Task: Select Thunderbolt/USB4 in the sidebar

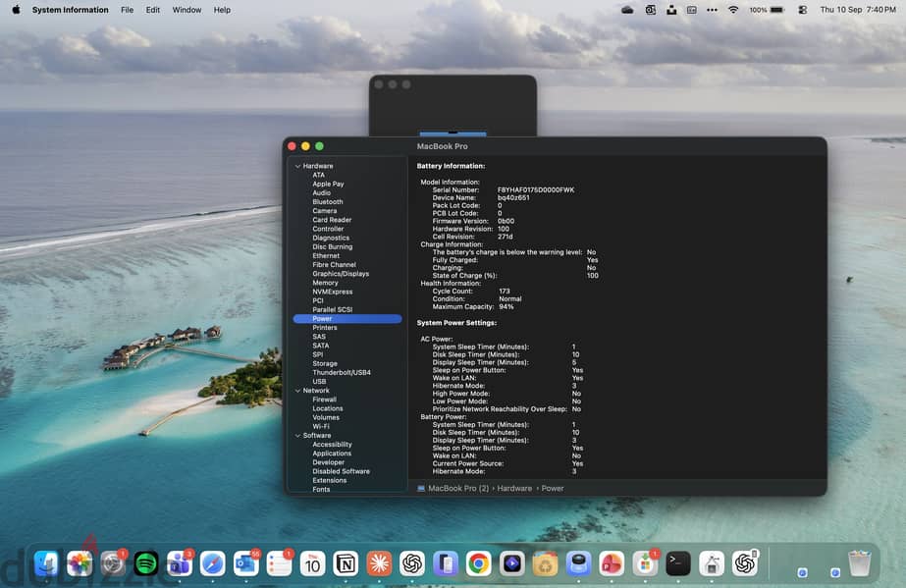Action: pyautogui.click(x=342, y=373)
